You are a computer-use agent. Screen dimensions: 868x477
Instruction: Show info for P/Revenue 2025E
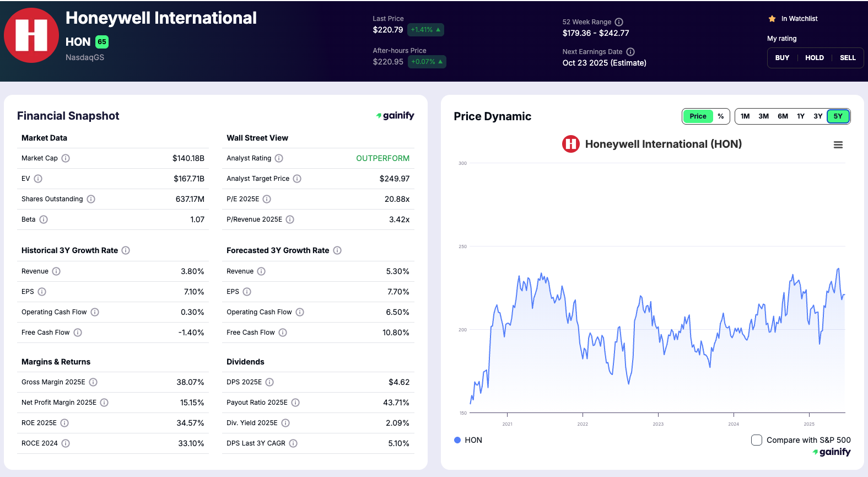click(x=290, y=219)
